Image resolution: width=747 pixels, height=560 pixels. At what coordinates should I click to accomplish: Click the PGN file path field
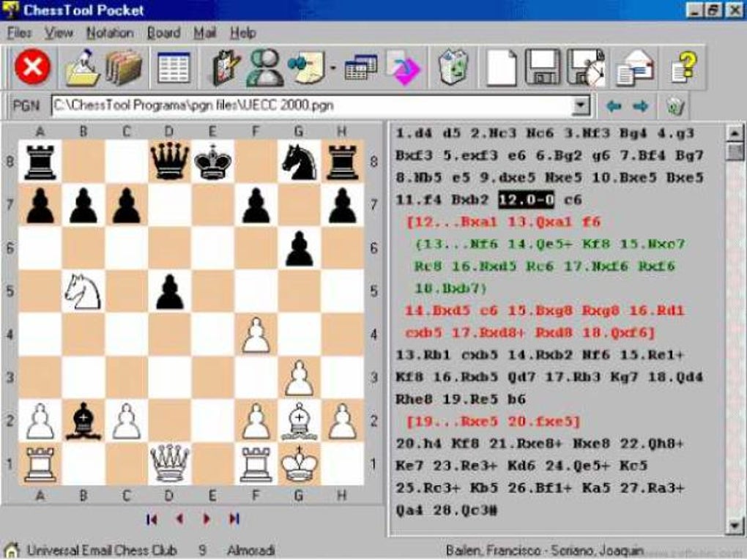[312, 105]
